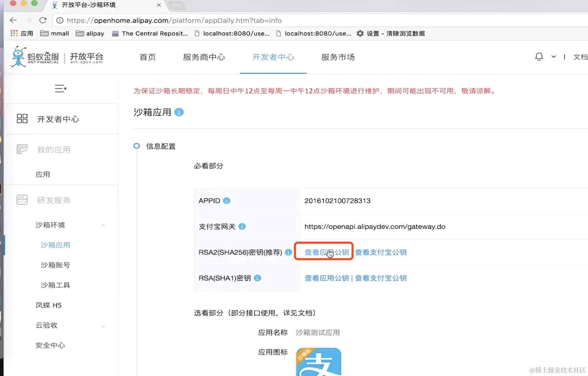Click the 信息配置 step circle marker

(136, 146)
